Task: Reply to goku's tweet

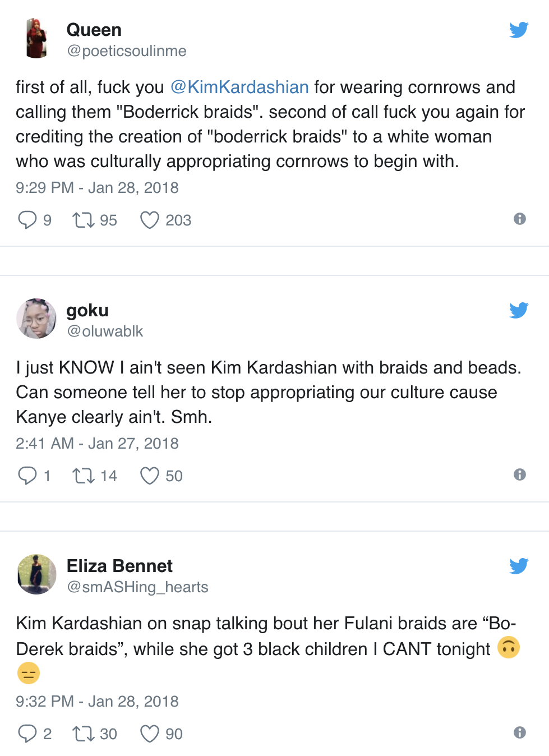Action: click(27, 476)
